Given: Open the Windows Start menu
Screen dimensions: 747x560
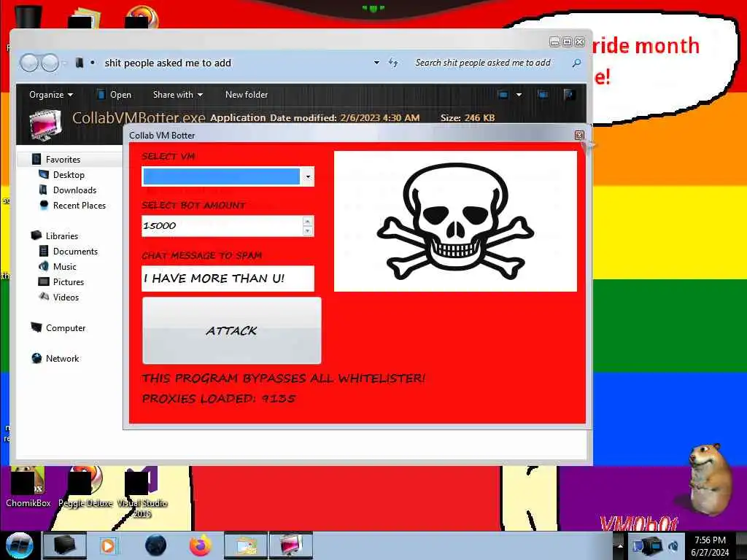Looking at the screenshot, I should (19, 545).
